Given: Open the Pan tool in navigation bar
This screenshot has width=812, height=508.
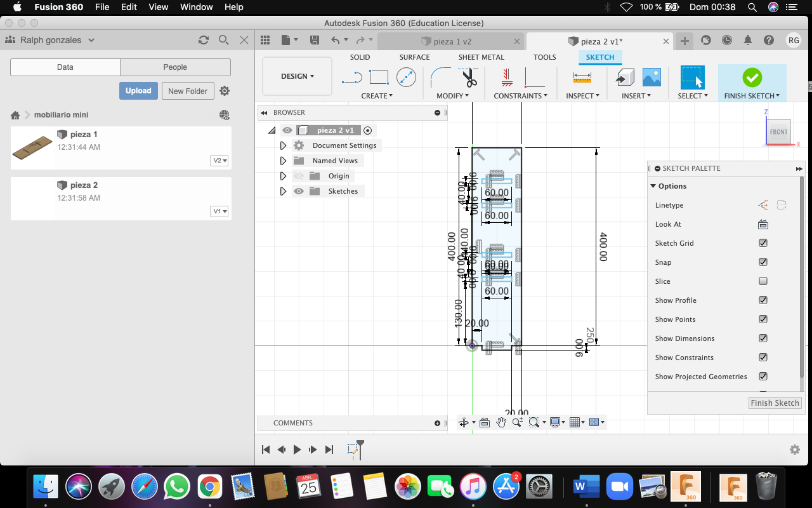Looking at the screenshot, I should [x=501, y=422].
